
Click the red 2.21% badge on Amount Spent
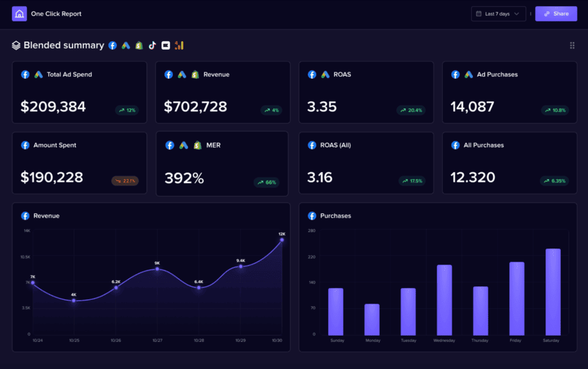point(125,181)
